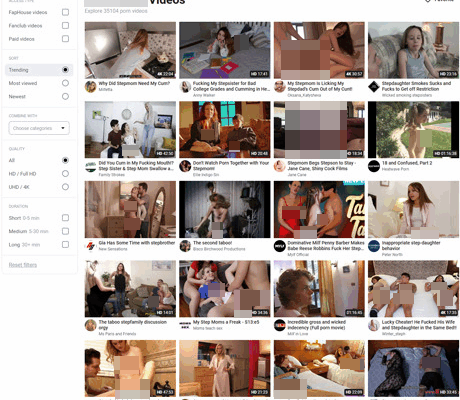Click the DURATION section label

coord(18,206)
